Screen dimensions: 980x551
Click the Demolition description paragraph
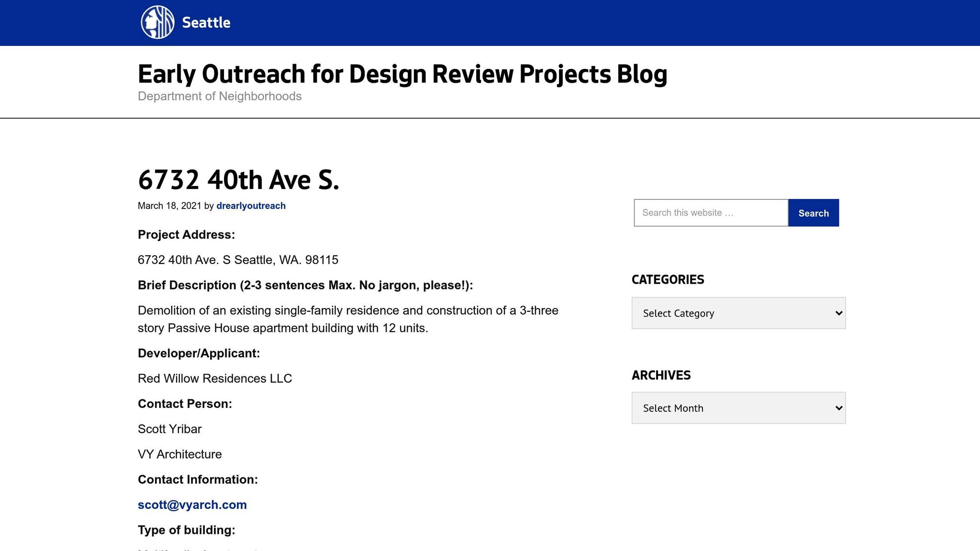pos(348,319)
